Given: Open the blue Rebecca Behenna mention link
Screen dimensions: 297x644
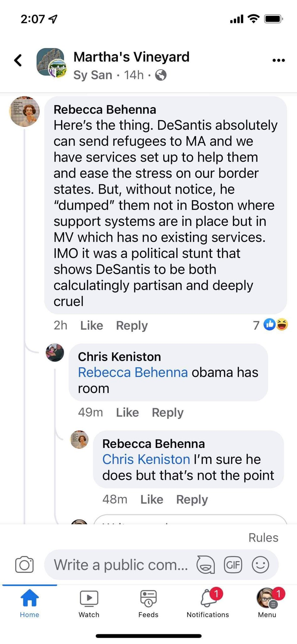Looking at the screenshot, I should click(x=133, y=372).
